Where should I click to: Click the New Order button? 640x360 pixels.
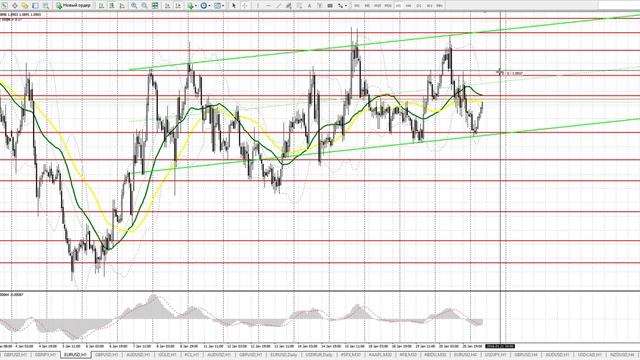(73, 5)
